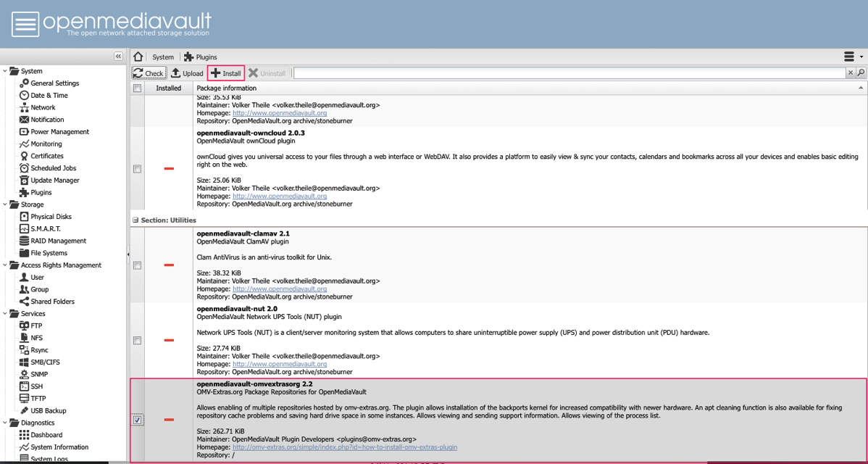Collapse the left navigation panel

[x=118, y=57]
